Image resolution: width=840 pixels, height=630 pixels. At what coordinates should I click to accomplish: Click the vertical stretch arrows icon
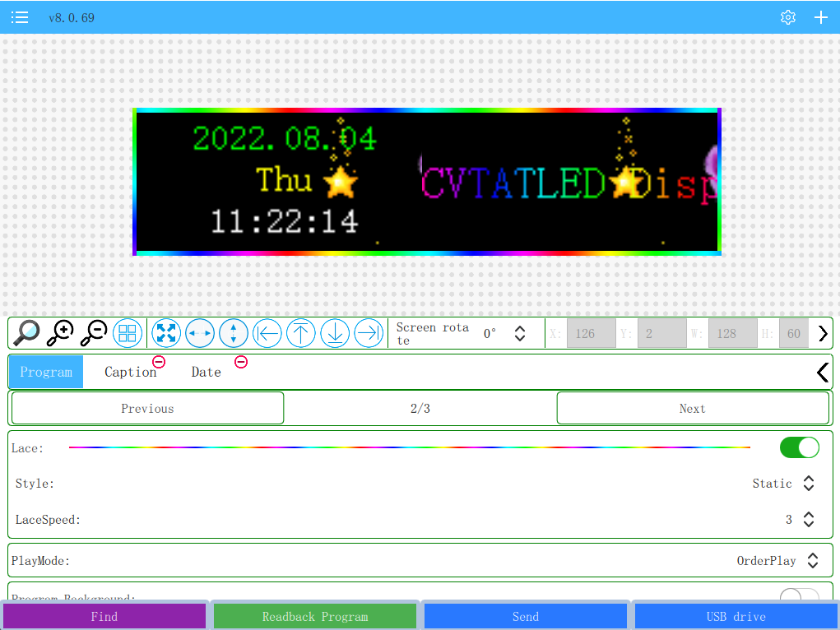click(x=234, y=333)
